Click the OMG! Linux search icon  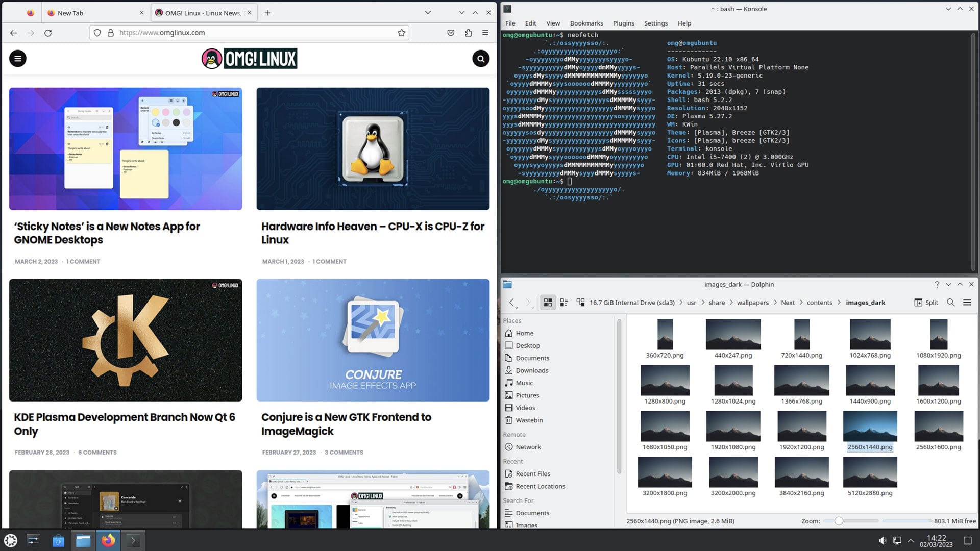481,59
